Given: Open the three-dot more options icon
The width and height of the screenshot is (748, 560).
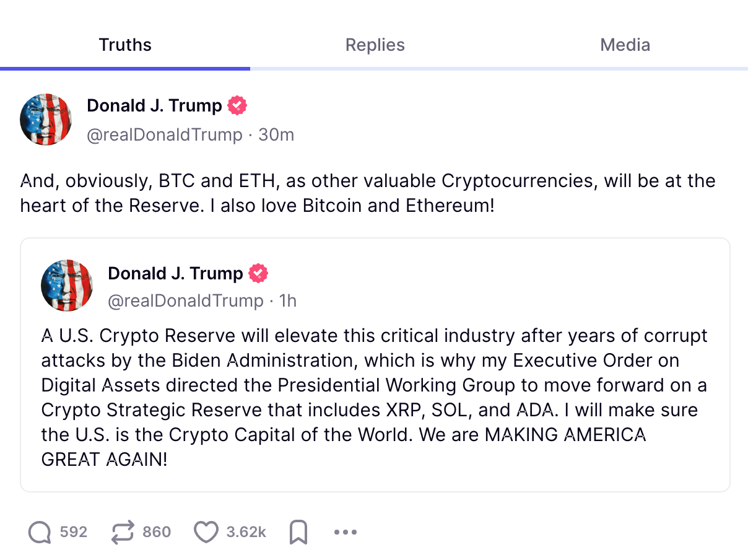Looking at the screenshot, I should [344, 532].
